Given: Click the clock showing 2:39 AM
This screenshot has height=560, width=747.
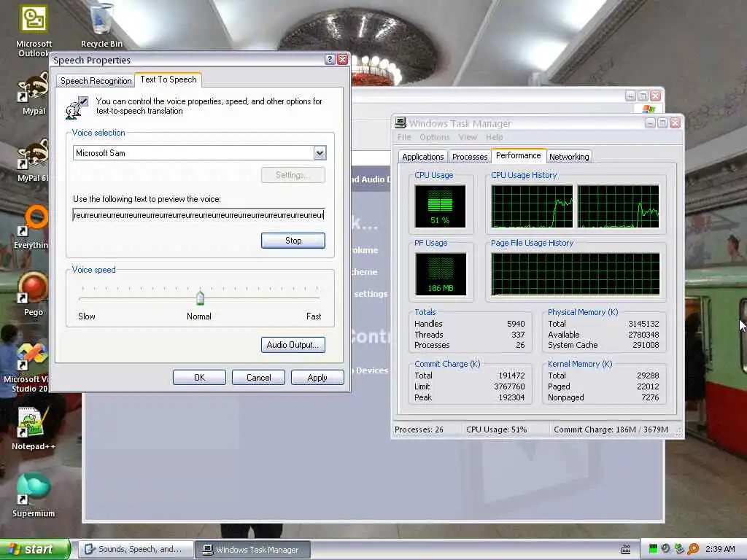Looking at the screenshot, I should point(720,549).
